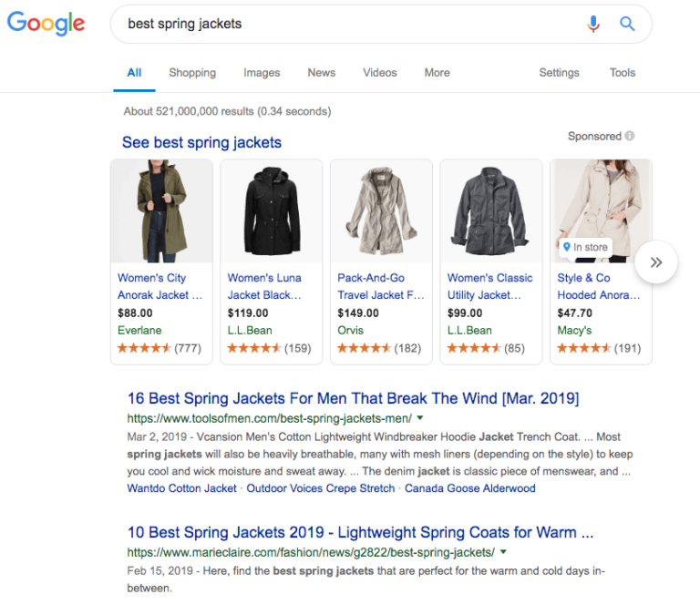This screenshot has height=615, width=700.
Task: Click the $149.00 price
Action: [358, 313]
